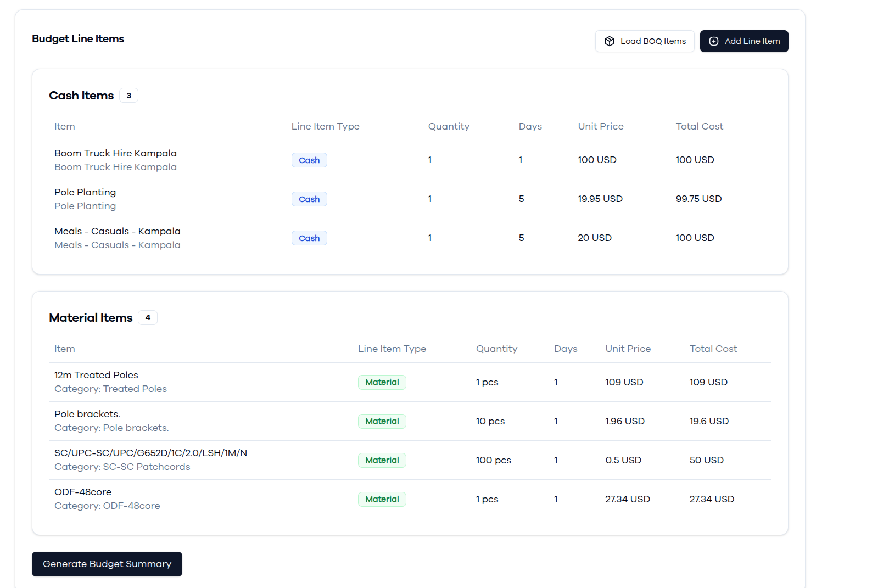
Task: Select the Cash badge in Pole Planting row
Action: click(x=309, y=199)
